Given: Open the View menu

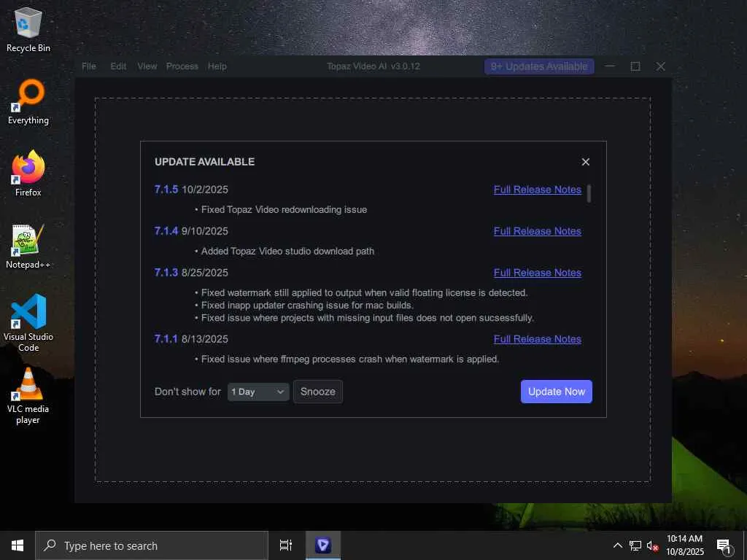Looking at the screenshot, I should (x=147, y=66).
